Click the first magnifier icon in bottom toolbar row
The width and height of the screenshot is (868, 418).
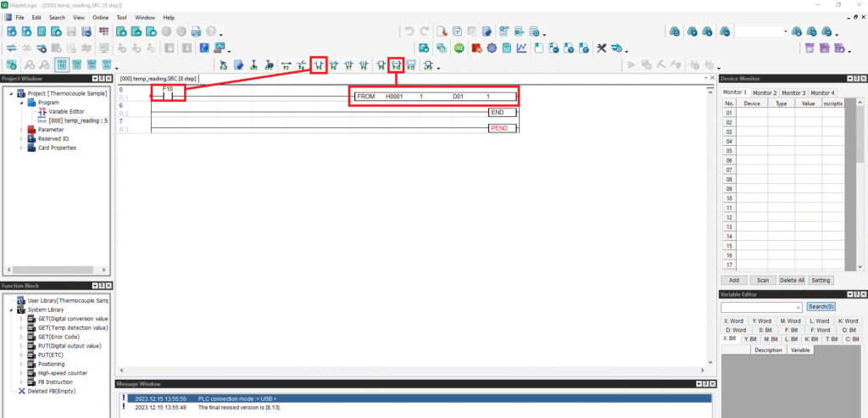(x=30, y=64)
